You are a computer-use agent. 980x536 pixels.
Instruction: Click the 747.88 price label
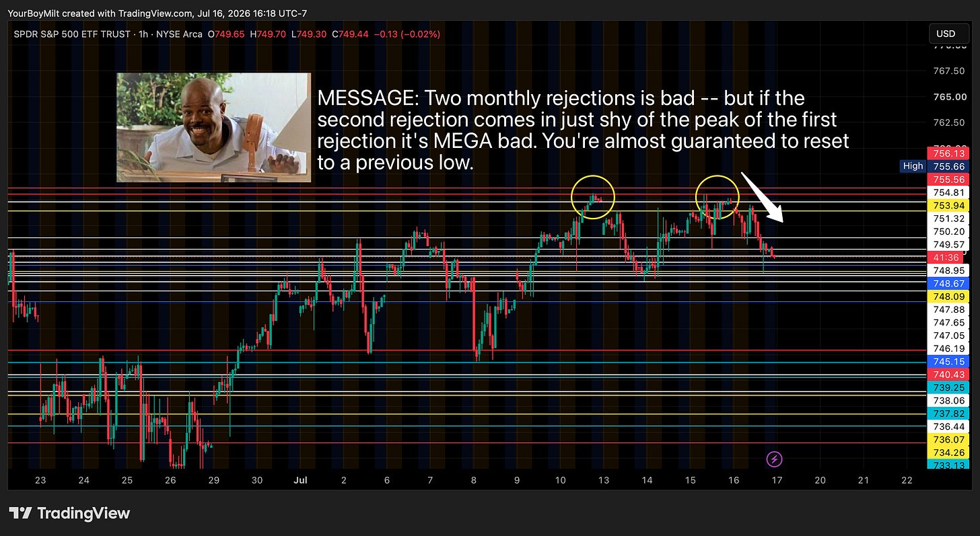(x=949, y=309)
